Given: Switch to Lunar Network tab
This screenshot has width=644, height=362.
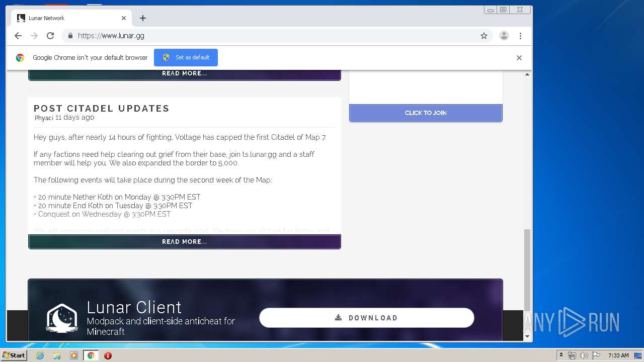Looking at the screenshot, I should point(70,18).
